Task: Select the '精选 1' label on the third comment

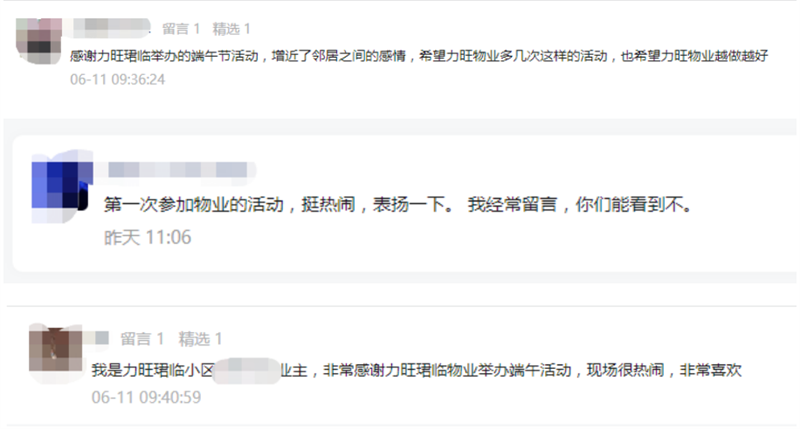Action: (x=200, y=339)
